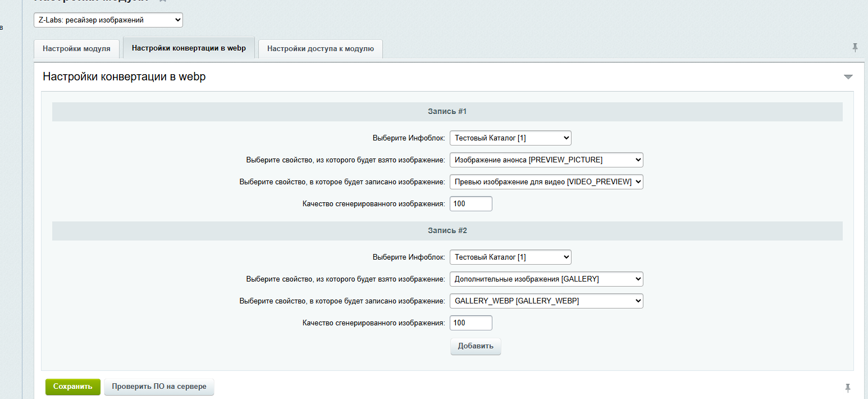
Task: Open Запись #1 Инфоблок dropdown
Action: tap(510, 138)
